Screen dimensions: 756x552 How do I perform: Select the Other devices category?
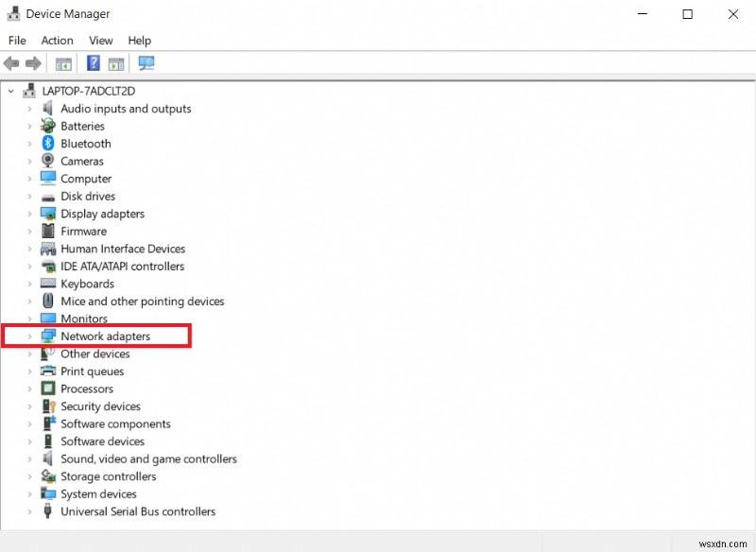pos(95,354)
